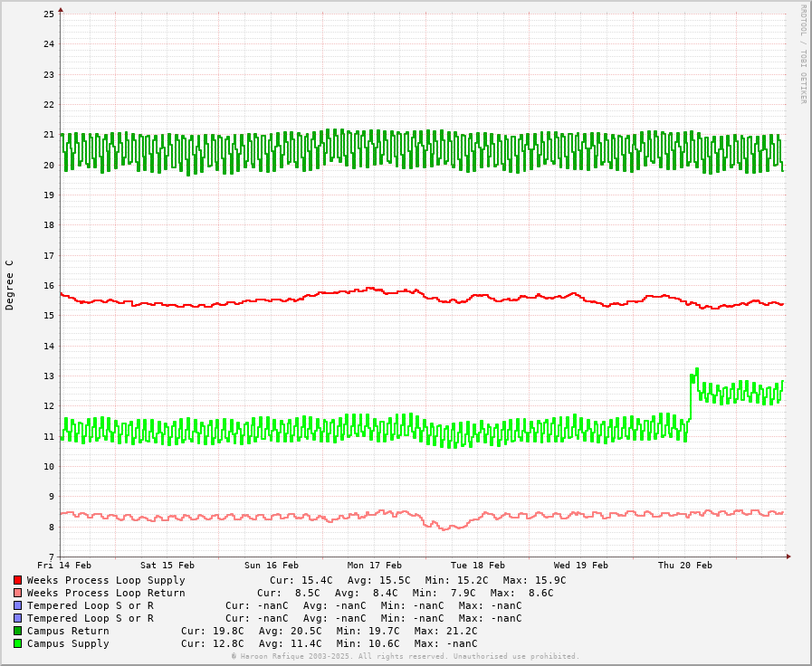Image resolution: width=812 pixels, height=666 pixels.
Task: Select the bright green Campus Supply swatch
Action: pyautogui.click(x=17, y=643)
